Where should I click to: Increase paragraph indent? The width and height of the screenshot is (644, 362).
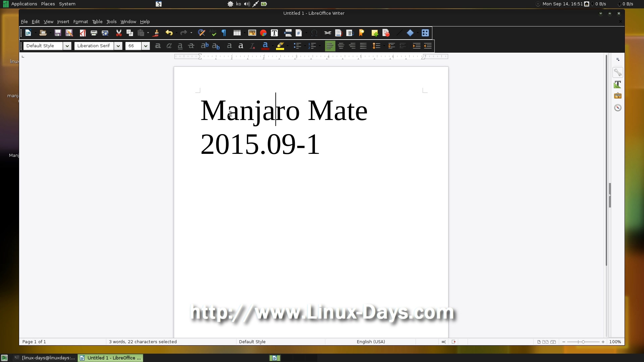click(x=416, y=46)
